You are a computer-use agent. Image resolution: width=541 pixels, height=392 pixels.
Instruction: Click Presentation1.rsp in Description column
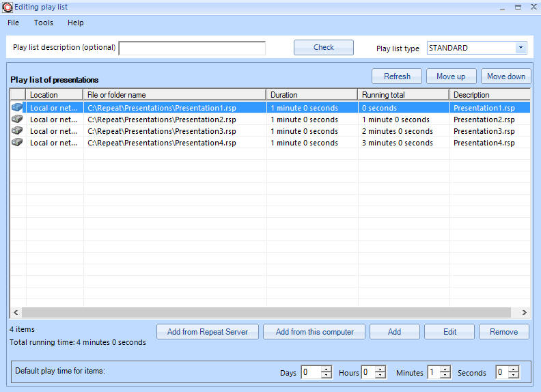pyautogui.click(x=484, y=108)
